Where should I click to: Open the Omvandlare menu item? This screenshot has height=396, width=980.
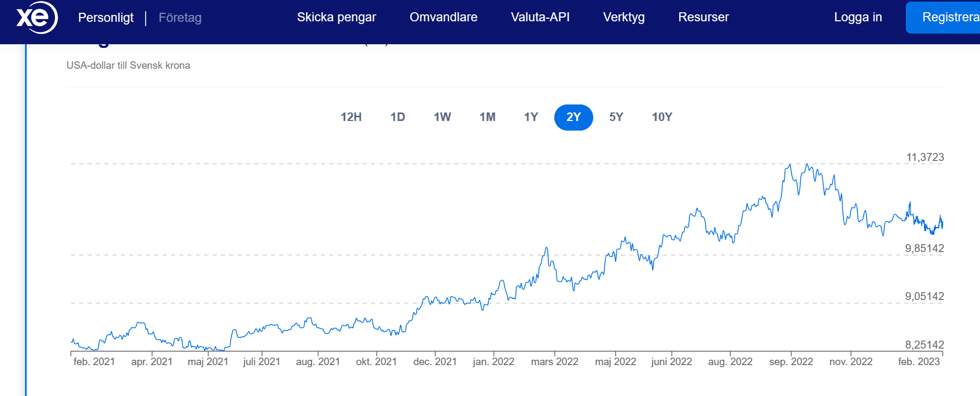[x=443, y=17]
